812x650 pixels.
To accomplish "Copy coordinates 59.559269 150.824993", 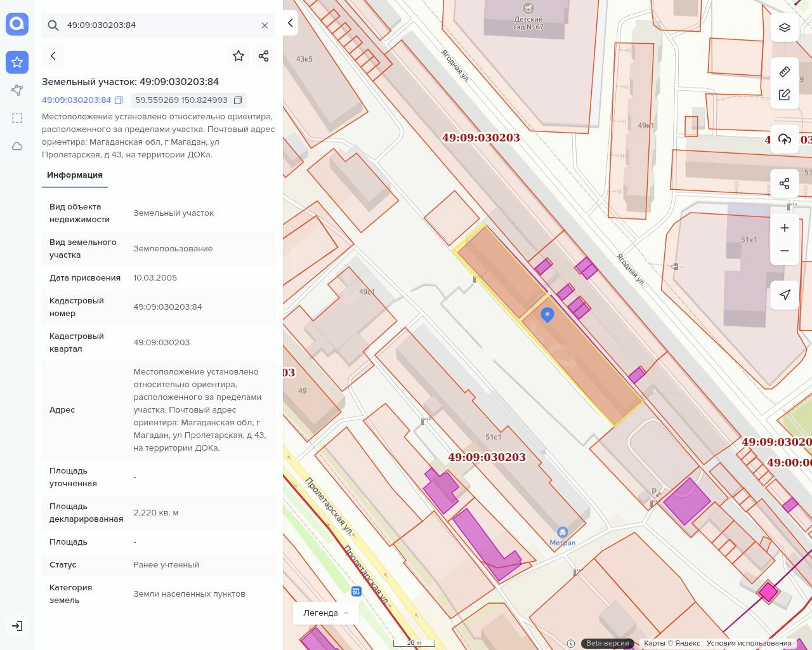I will pyautogui.click(x=238, y=100).
